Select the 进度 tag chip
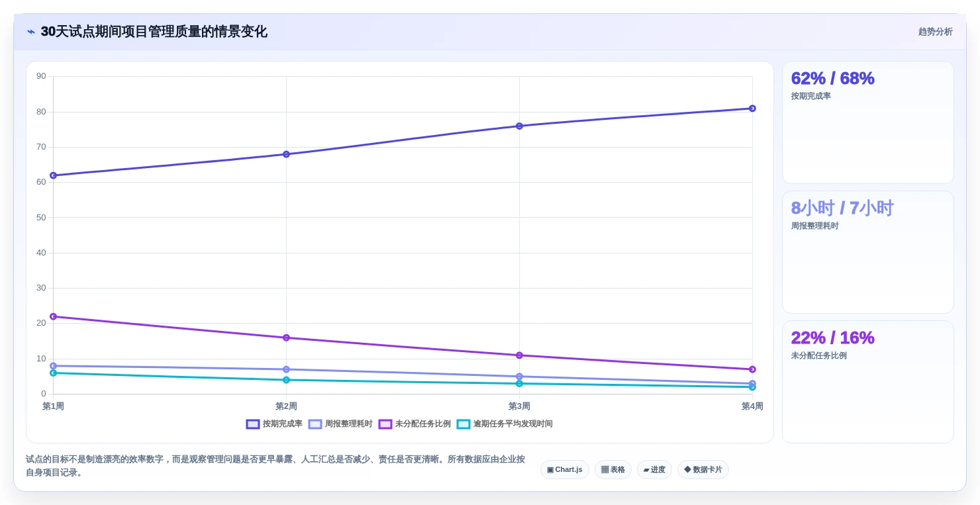The height and width of the screenshot is (505, 980). (x=654, y=469)
